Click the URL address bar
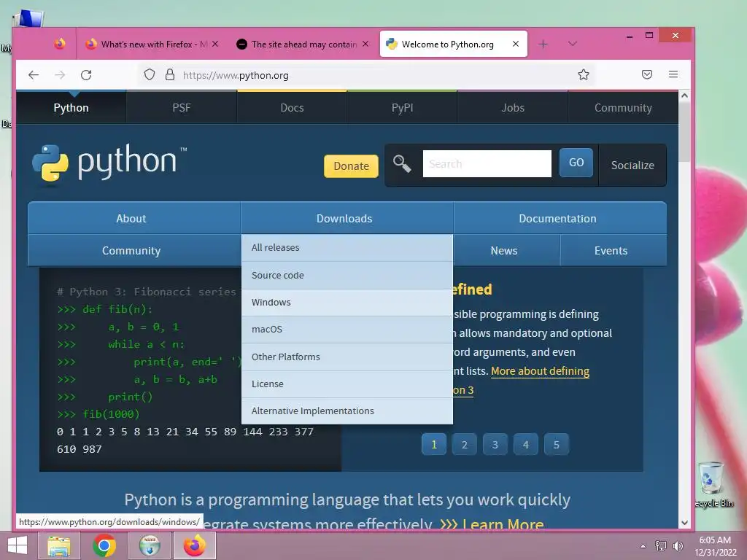 coord(366,75)
